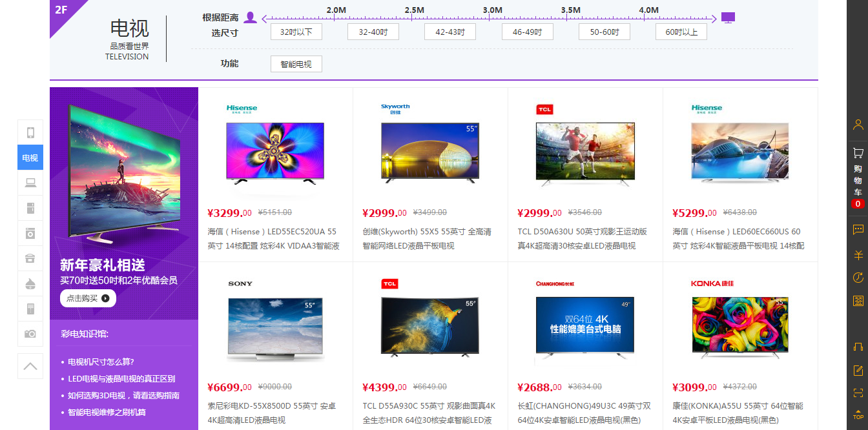
Task: Open the TCL D50A630U product title
Action: (582, 238)
